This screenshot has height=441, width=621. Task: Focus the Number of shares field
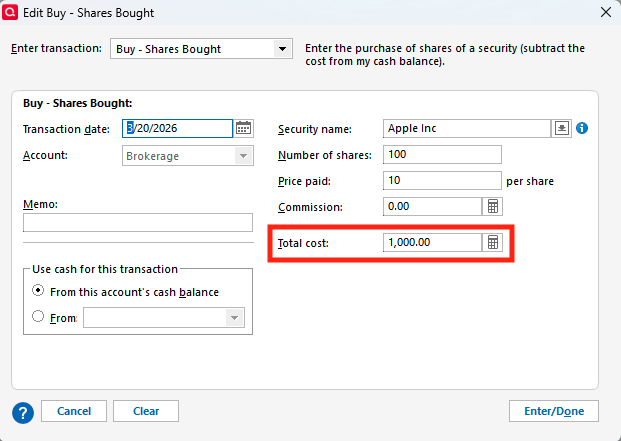coord(441,155)
